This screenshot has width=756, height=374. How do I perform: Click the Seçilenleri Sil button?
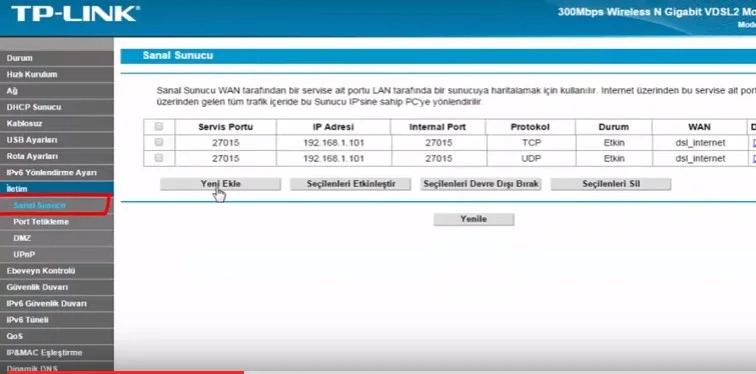click(x=611, y=184)
